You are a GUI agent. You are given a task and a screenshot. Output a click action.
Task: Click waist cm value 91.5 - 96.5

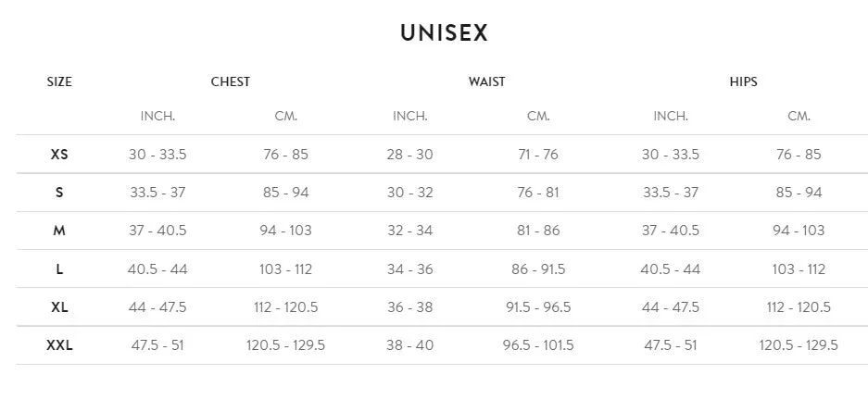coord(538,307)
